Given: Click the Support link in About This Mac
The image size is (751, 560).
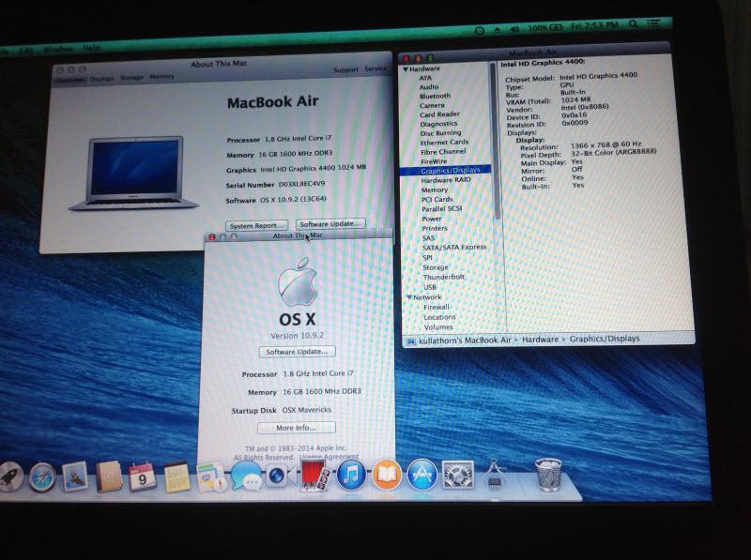Looking at the screenshot, I should [x=345, y=69].
